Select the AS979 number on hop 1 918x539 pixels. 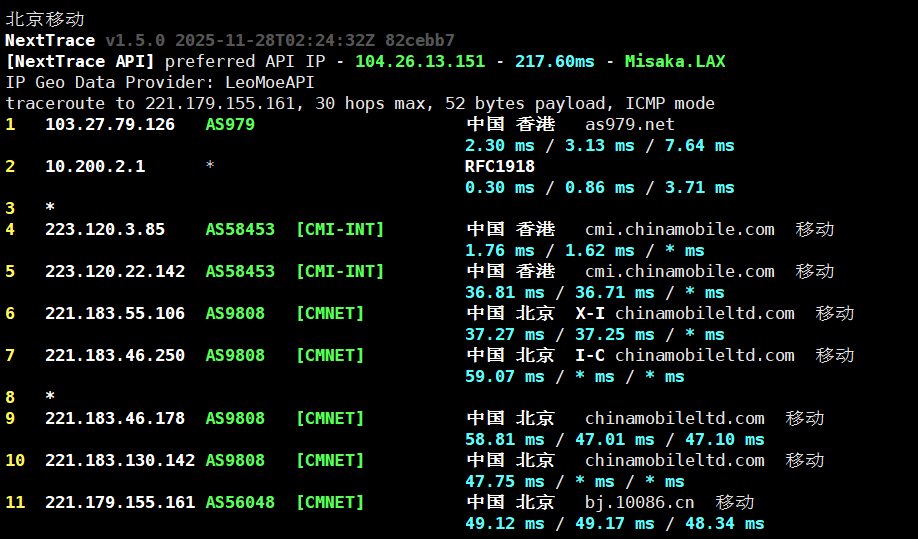(x=230, y=124)
